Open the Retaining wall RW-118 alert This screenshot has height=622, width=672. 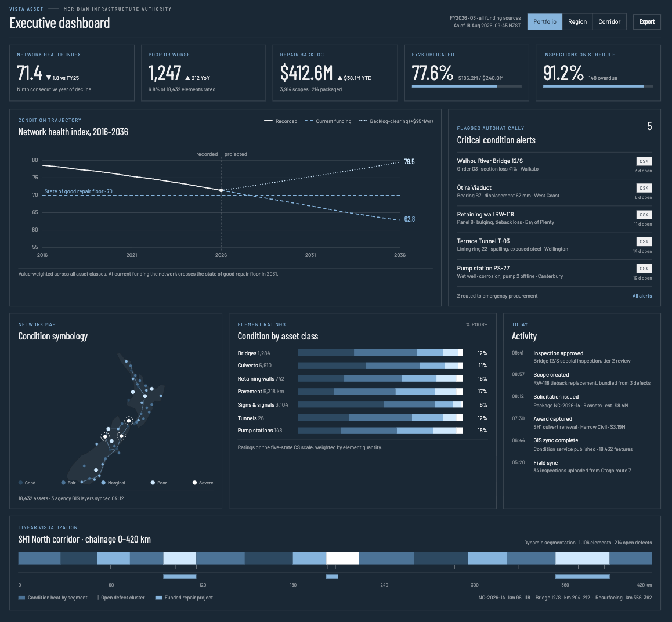(554, 219)
